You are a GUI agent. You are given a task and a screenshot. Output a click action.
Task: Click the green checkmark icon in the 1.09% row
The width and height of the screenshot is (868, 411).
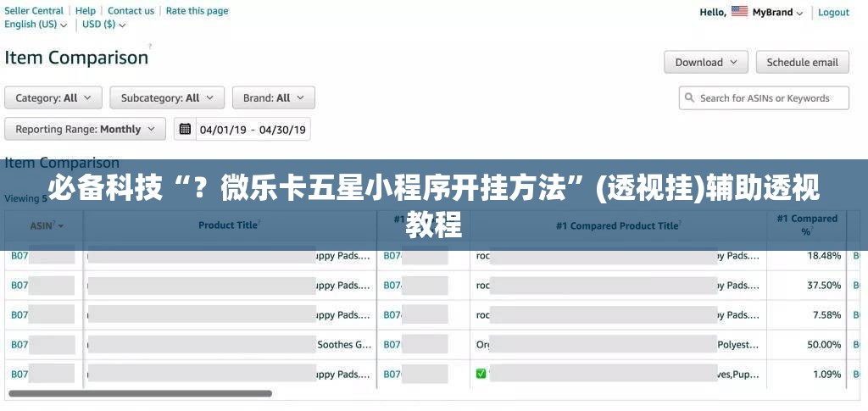pyautogui.click(x=481, y=374)
